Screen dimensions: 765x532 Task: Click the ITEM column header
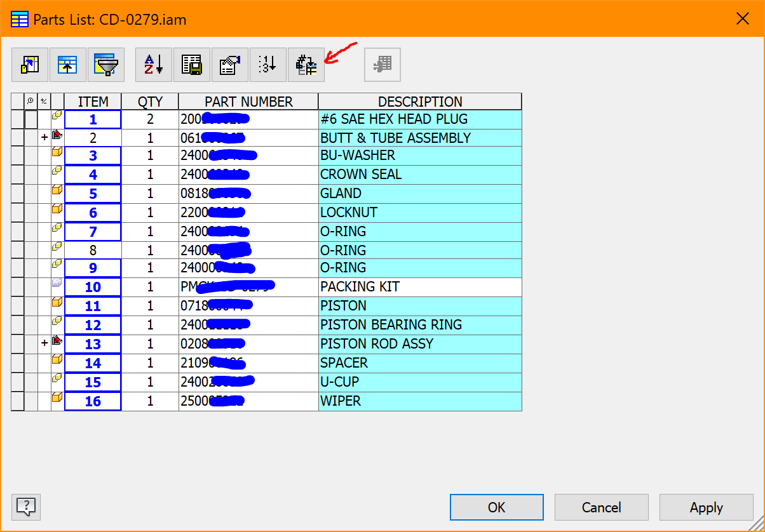pyautogui.click(x=93, y=101)
